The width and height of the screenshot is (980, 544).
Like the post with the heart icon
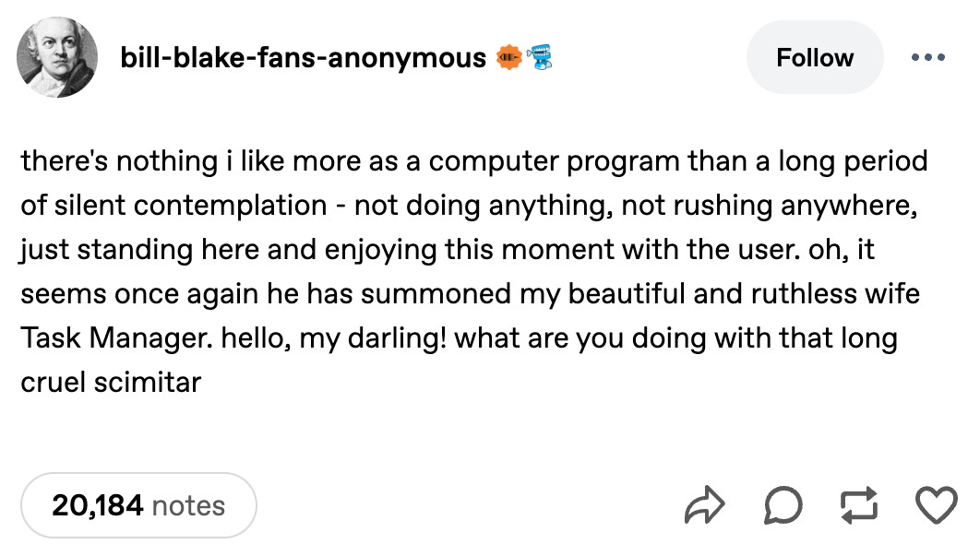coord(936,505)
